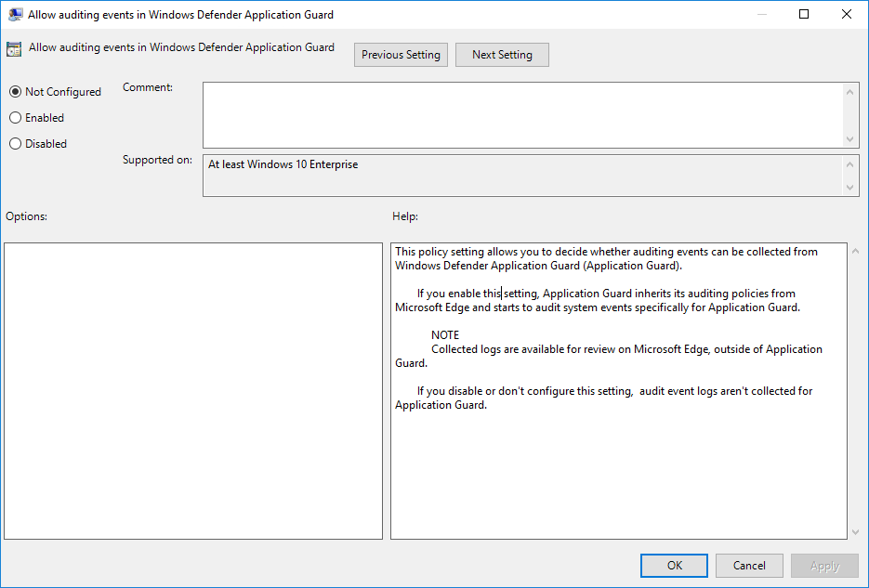Minimize the policy dialog window
This screenshot has width=869, height=588.
click(x=762, y=14)
